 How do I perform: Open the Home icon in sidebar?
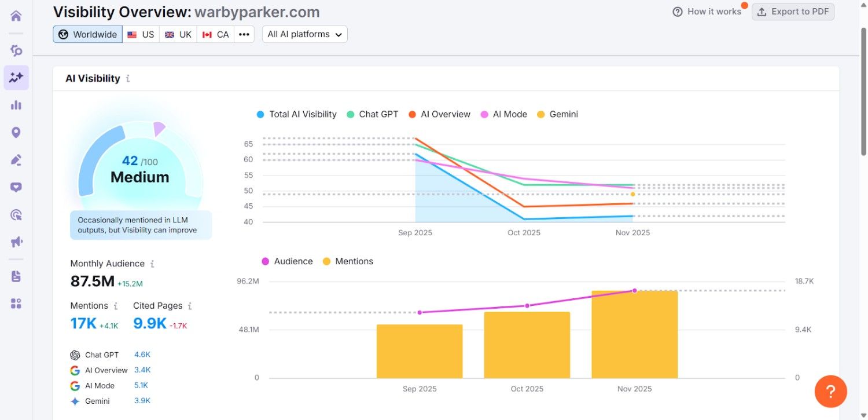click(16, 16)
